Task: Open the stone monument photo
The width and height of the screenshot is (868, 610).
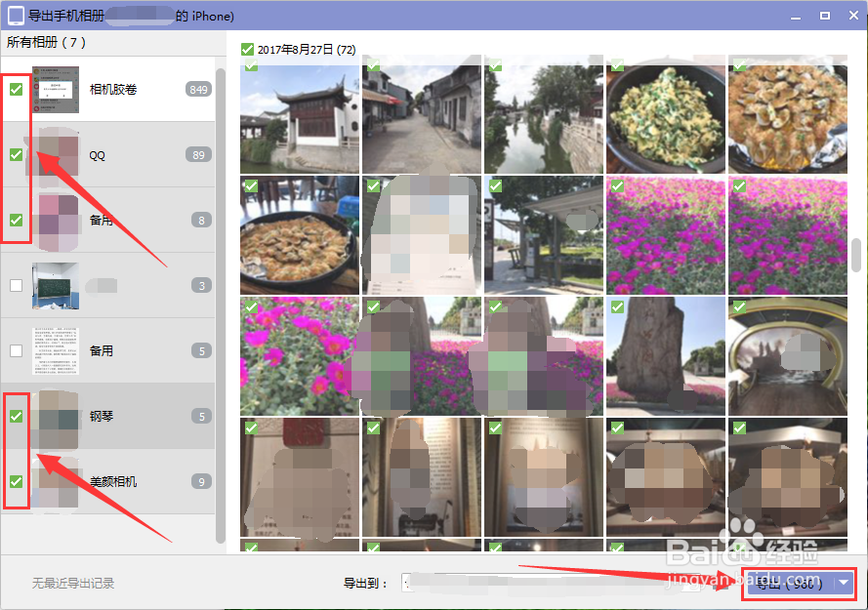Action: pos(666,356)
